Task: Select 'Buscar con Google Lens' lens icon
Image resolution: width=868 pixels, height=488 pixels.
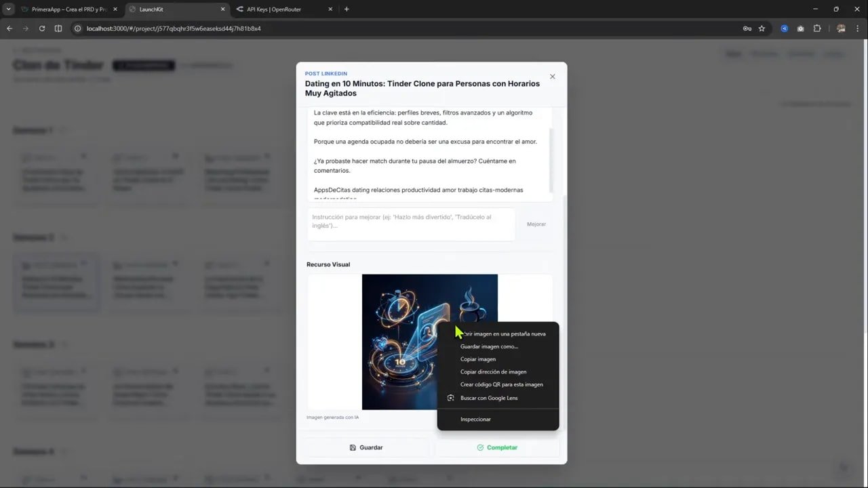Action: click(x=451, y=398)
